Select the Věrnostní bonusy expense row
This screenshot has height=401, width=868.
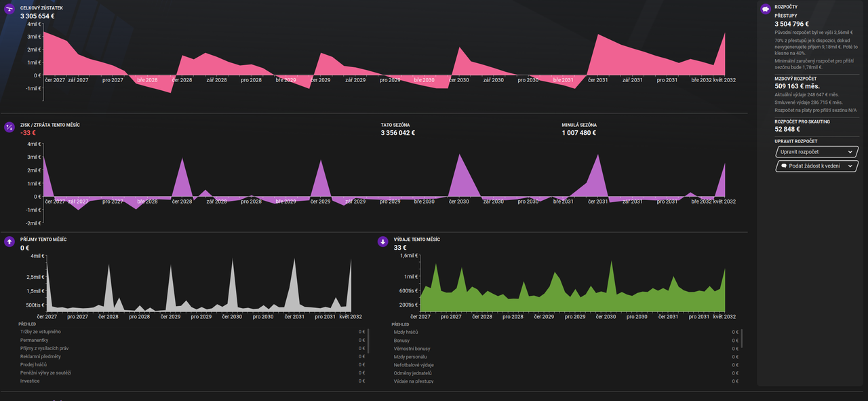click(566, 348)
